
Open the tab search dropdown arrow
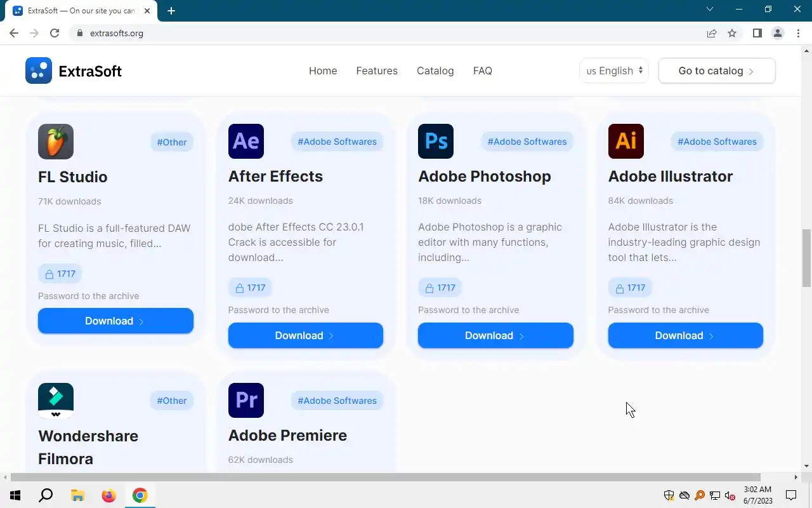click(x=710, y=10)
